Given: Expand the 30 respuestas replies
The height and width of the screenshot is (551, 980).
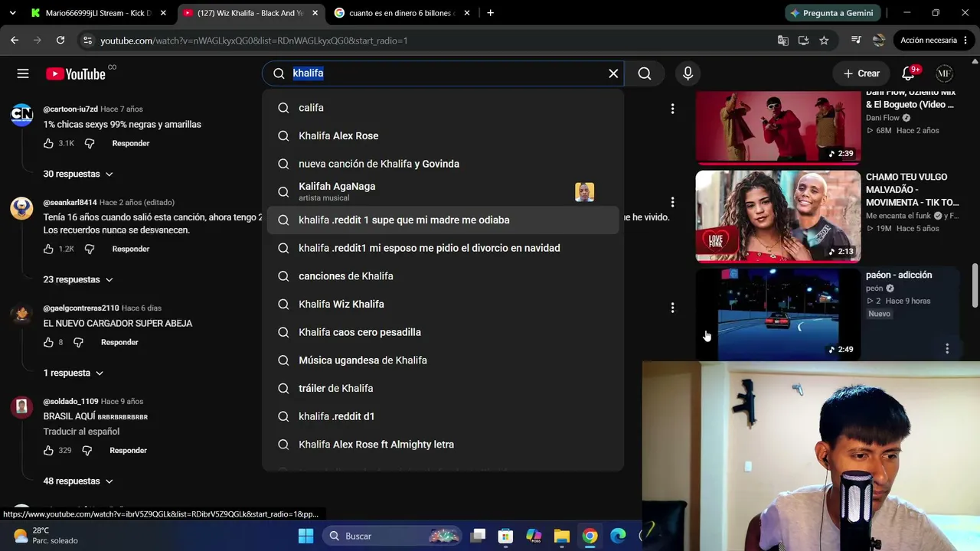Looking at the screenshot, I should [x=78, y=174].
